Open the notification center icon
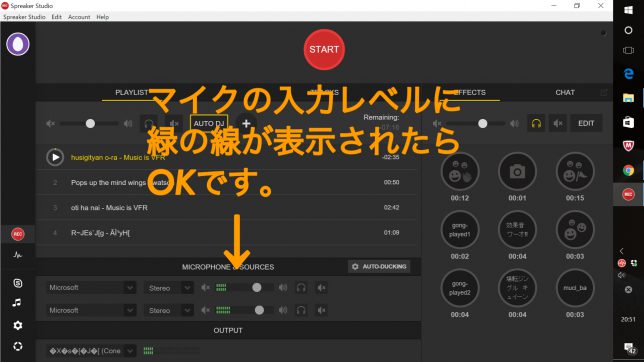Screen dimensions: 644x362 tap(630, 349)
